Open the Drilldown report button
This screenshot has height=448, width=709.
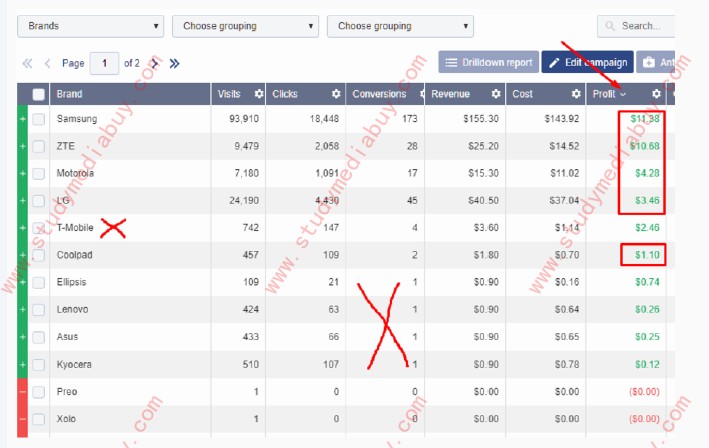click(488, 62)
